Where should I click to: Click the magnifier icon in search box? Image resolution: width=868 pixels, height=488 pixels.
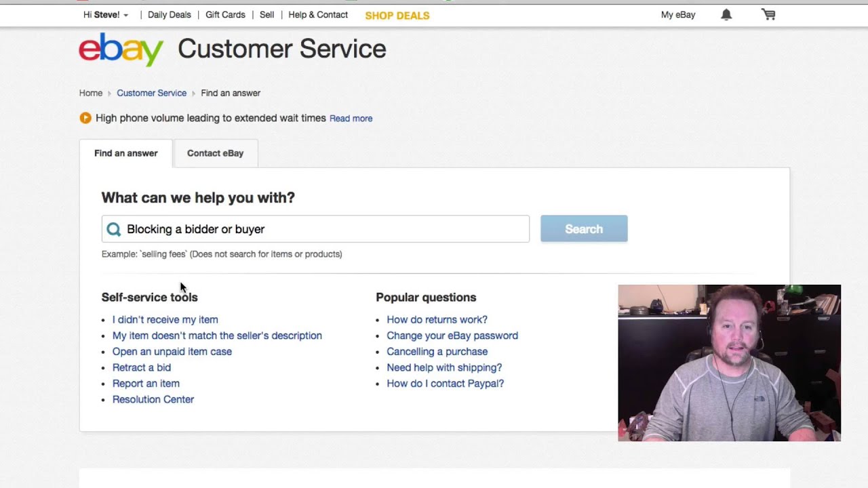pyautogui.click(x=114, y=229)
